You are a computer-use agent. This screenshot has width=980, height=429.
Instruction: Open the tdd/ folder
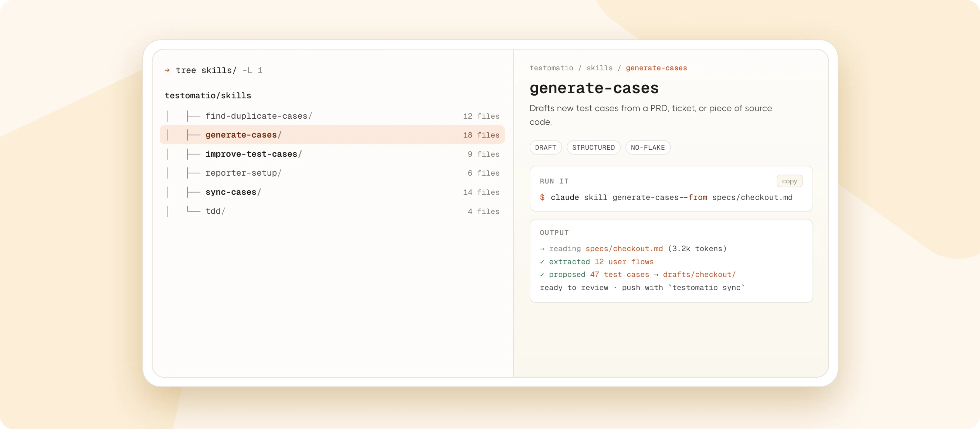coord(332,211)
